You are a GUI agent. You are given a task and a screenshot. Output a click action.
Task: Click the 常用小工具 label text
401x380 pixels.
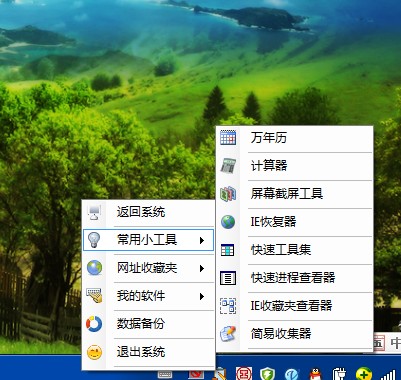click(x=147, y=240)
